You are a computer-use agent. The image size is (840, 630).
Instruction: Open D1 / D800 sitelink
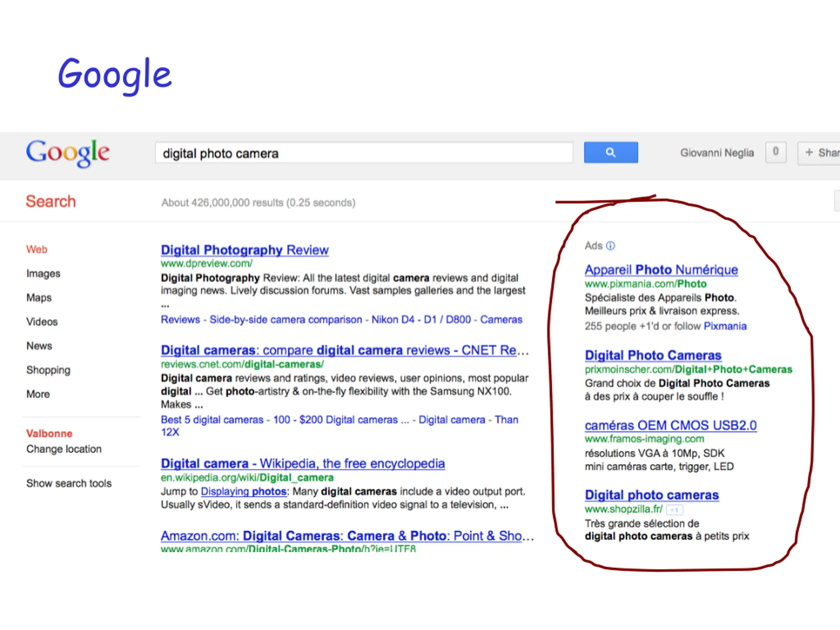pyautogui.click(x=447, y=320)
